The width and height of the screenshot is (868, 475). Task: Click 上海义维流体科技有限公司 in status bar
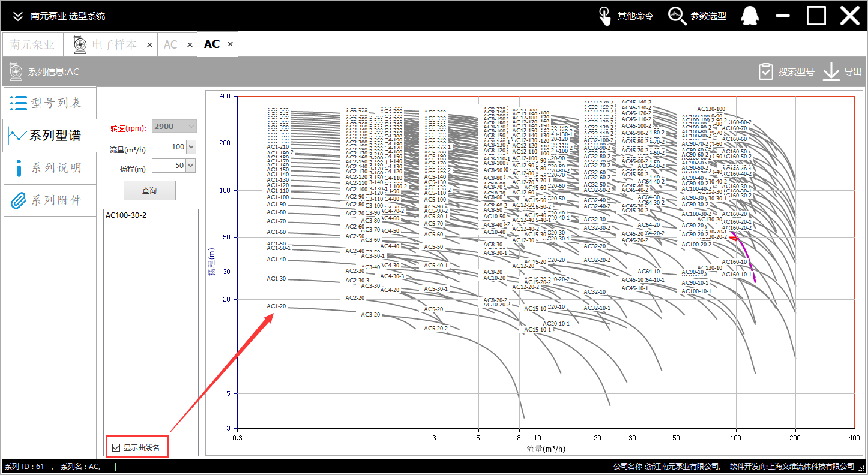point(811,467)
